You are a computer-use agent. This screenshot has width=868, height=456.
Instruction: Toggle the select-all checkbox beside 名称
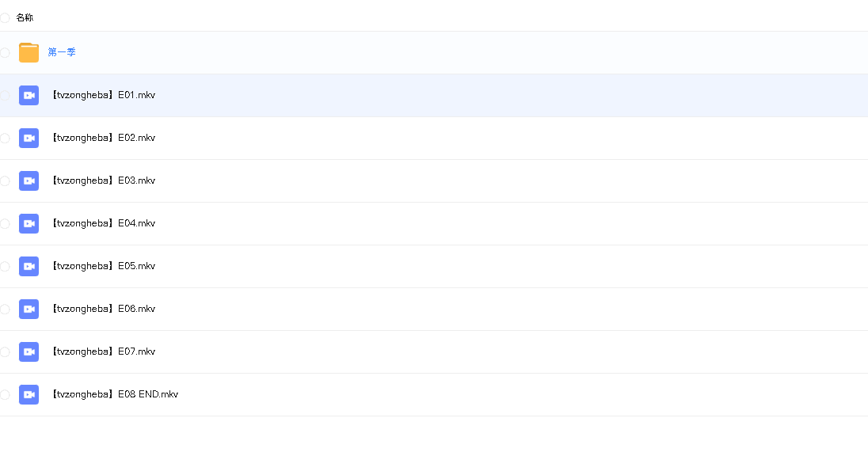tap(5, 17)
